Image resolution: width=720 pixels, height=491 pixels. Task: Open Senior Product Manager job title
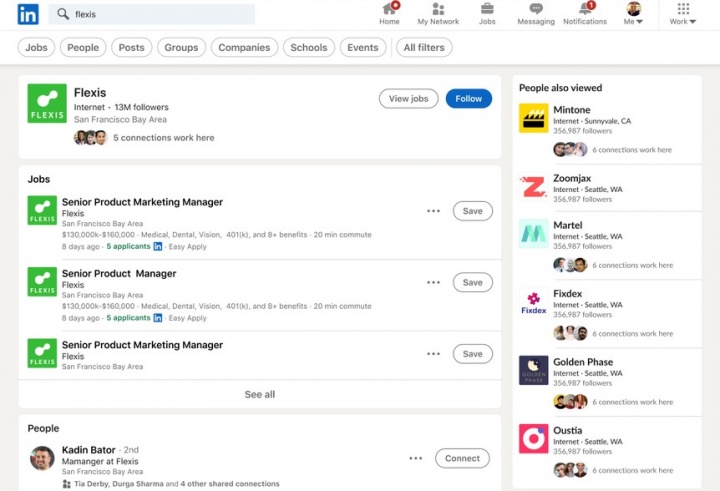119,274
